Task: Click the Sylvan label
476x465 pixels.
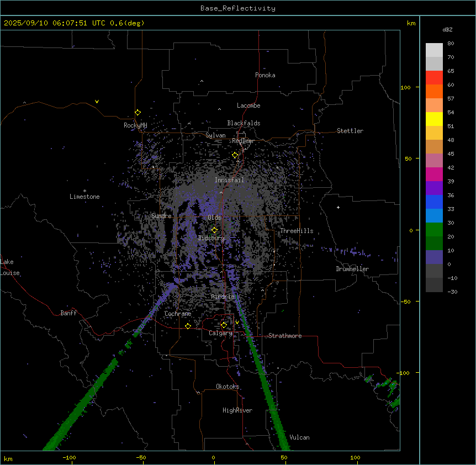Action: [x=215, y=135]
